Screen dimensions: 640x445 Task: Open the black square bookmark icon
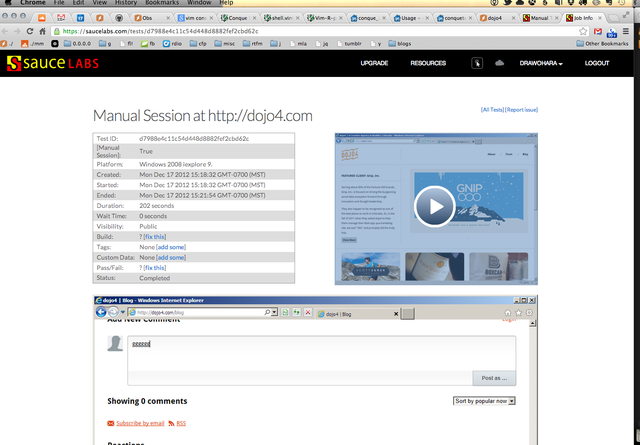(x=55, y=43)
